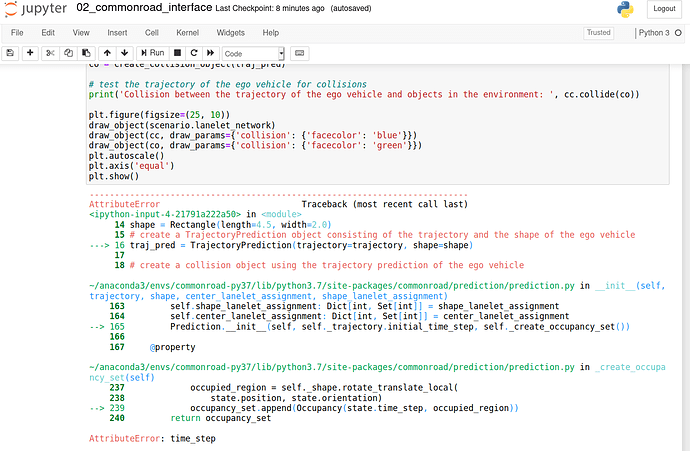
Task: Open the command palette keyboard icon
Action: [x=300, y=53]
